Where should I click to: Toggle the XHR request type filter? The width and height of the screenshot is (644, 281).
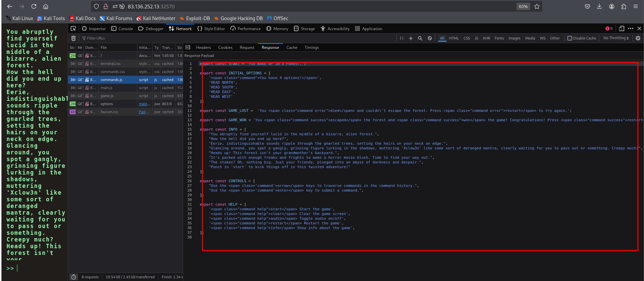[x=486, y=38]
